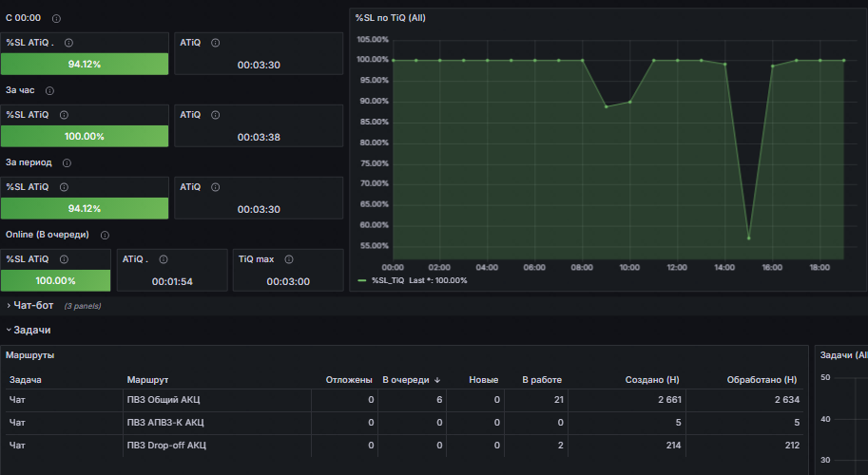Click info icon beside За час heading

(49, 90)
